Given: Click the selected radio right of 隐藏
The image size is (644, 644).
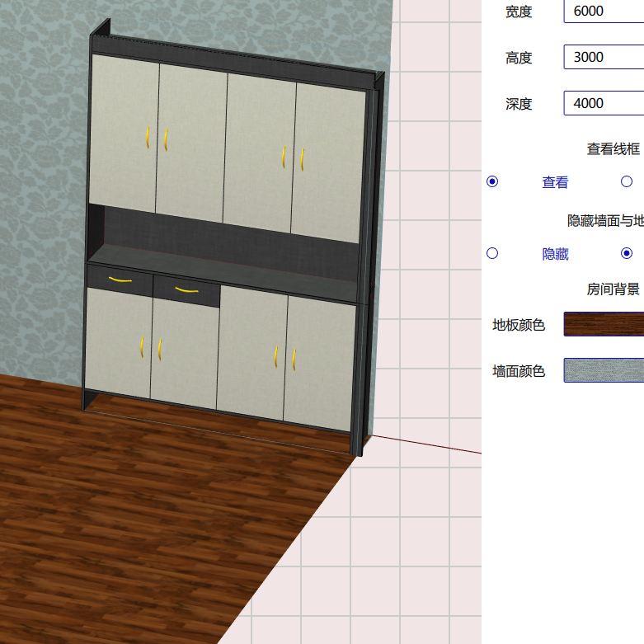Looking at the screenshot, I should 627,253.
